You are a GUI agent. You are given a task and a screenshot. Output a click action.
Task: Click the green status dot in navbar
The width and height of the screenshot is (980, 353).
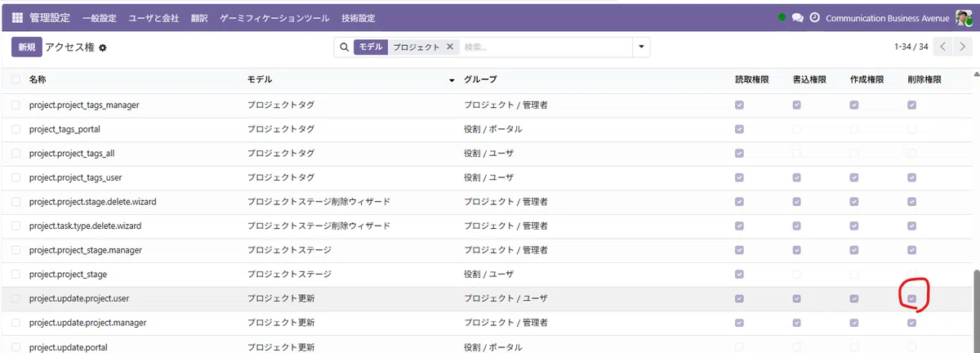pos(782,17)
